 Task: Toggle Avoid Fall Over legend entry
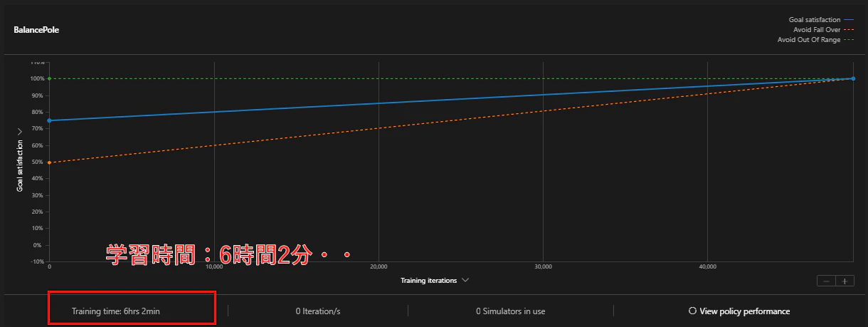click(824, 29)
